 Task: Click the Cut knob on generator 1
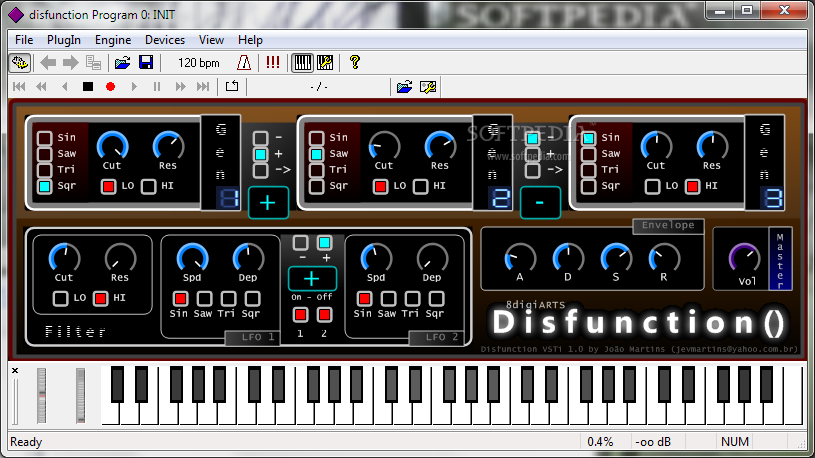tap(113, 146)
